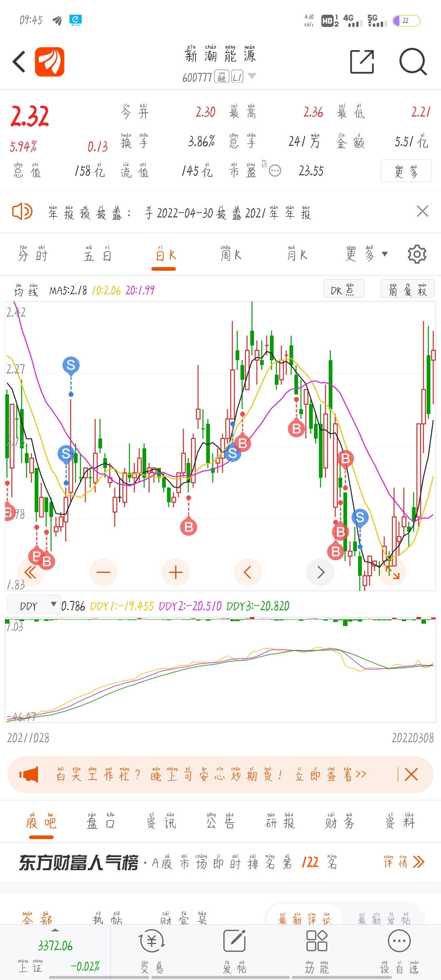Viewport: 441px width, 980px height.
Task: Toggle the DK点 button
Action: (343, 289)
